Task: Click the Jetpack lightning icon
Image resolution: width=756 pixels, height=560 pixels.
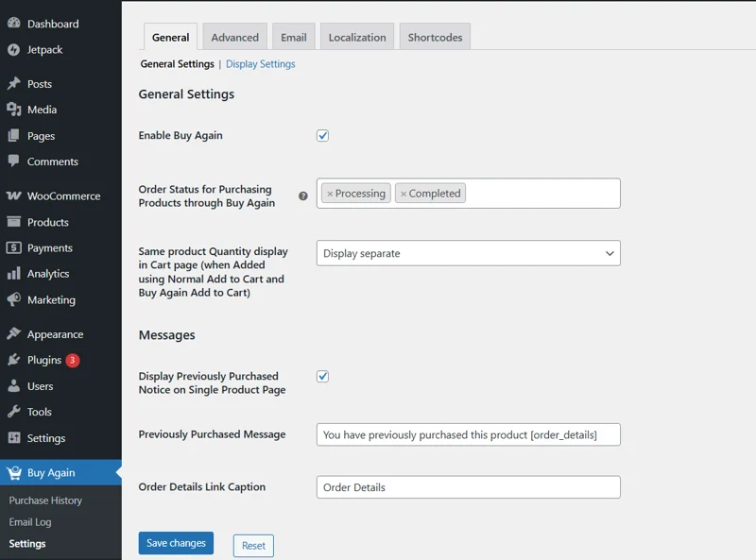Action: click(14, 49)
